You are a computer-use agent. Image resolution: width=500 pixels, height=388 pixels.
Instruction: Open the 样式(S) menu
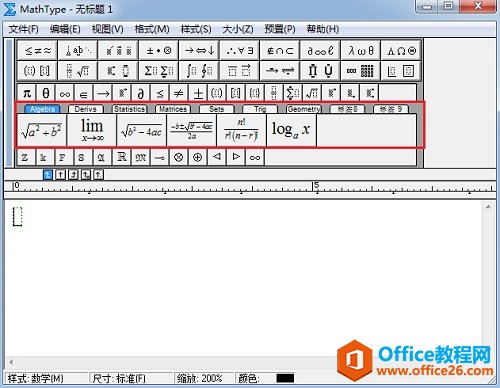point(196,29)
